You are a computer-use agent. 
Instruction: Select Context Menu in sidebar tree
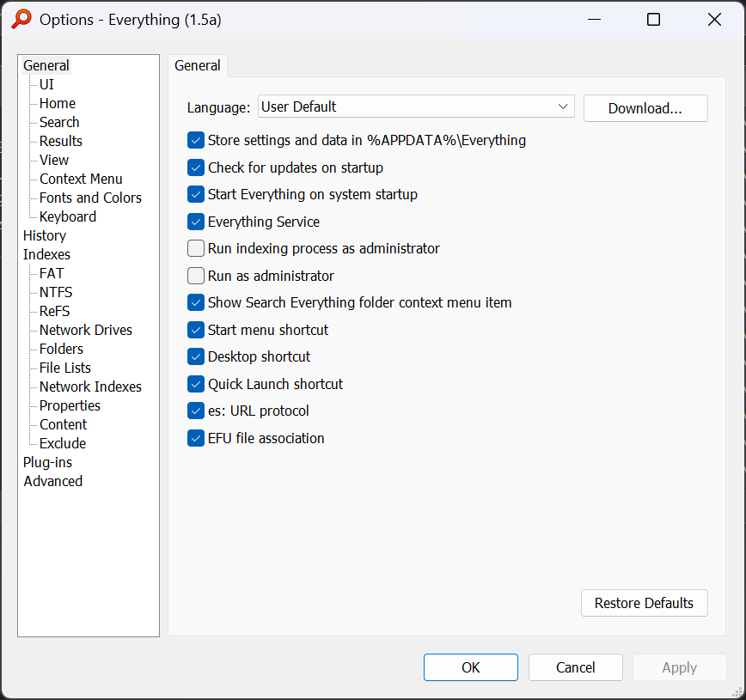[x=81, y=179]
